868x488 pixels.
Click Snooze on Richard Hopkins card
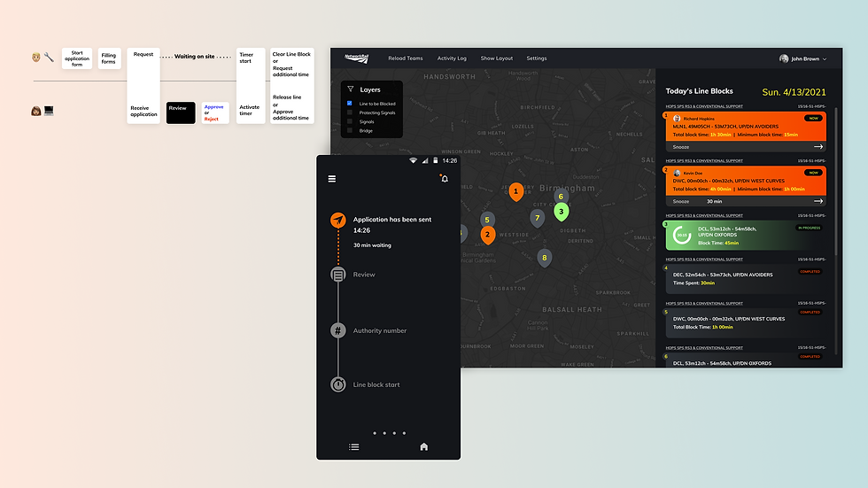681,147
